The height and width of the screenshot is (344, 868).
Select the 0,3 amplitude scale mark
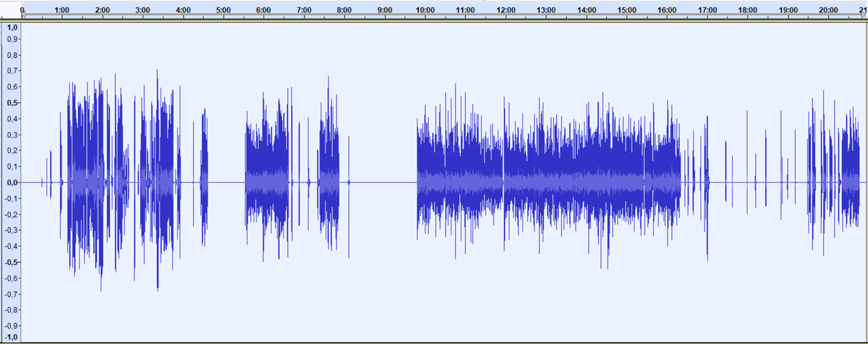pyautogui.click(x=12, y=135)
